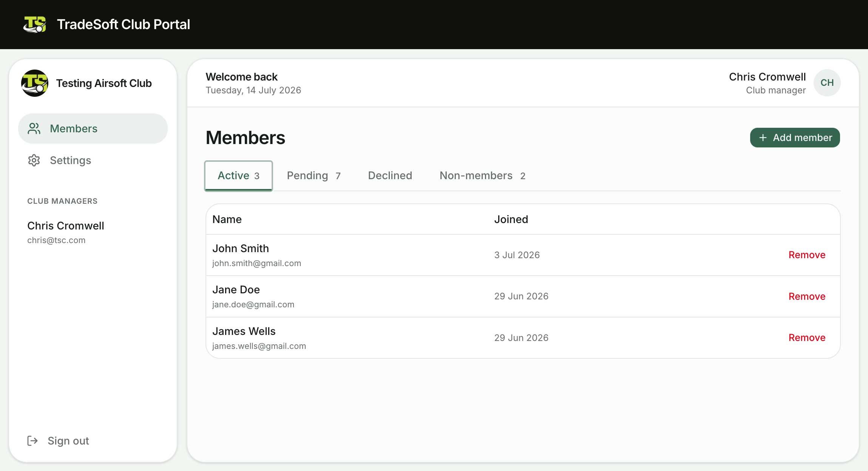Click john.smith@gmail.com email

coord(256,263)
